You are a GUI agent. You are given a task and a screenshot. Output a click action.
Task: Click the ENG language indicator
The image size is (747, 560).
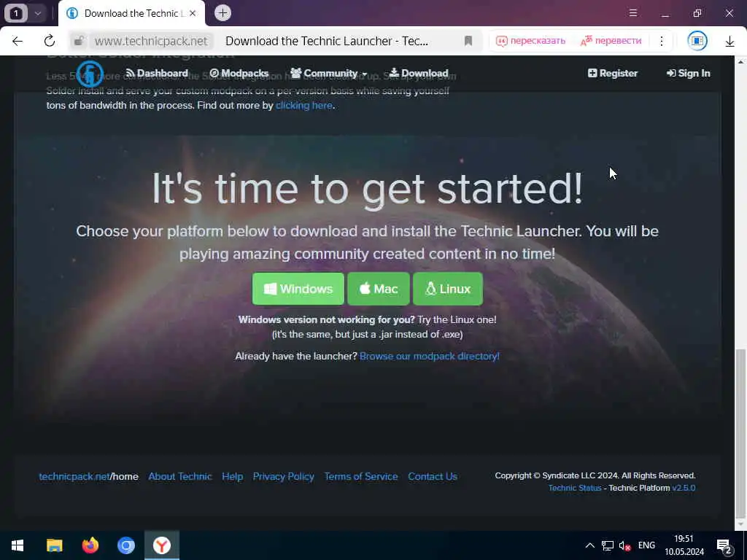coord(646,545)
